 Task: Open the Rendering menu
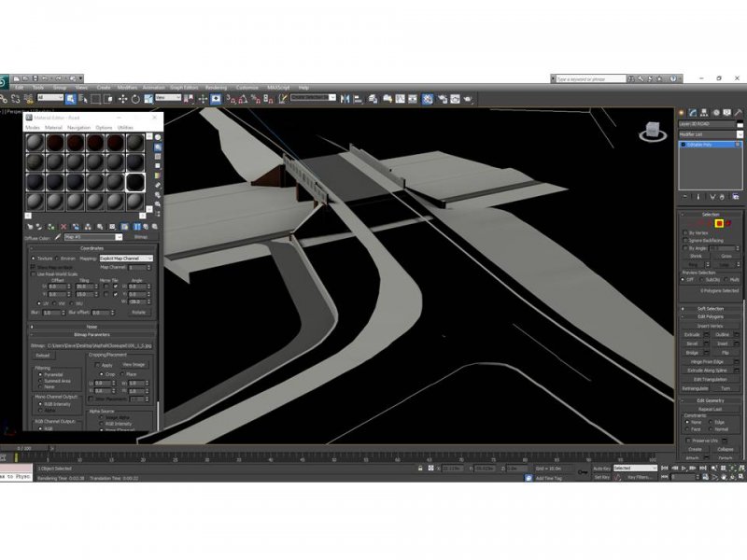tap(216, 87)
